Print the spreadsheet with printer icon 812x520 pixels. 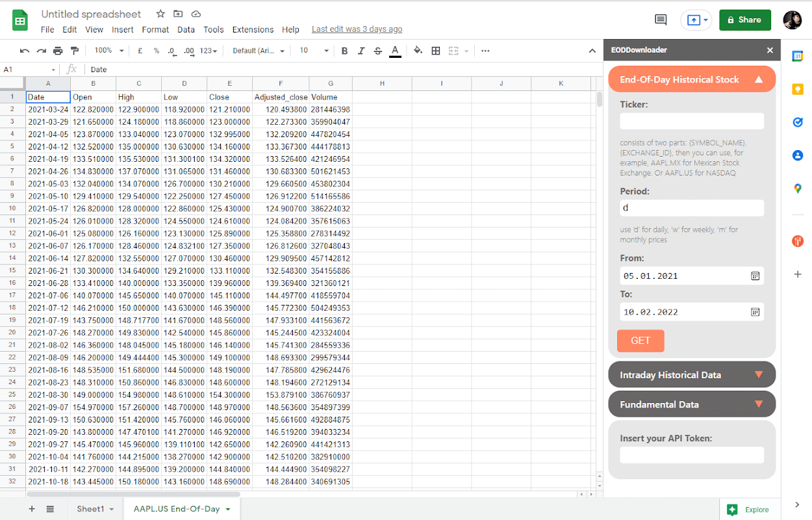(x=58, y=51)
